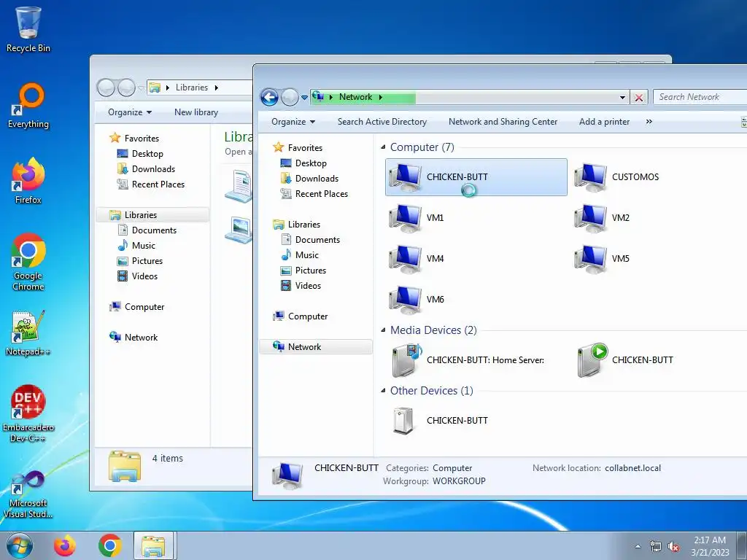The height and width of the screenshot is (560, 747).
Task: Click Network breadcrumb in address bar
Action: pyautogui.click(x=355, y=97)
